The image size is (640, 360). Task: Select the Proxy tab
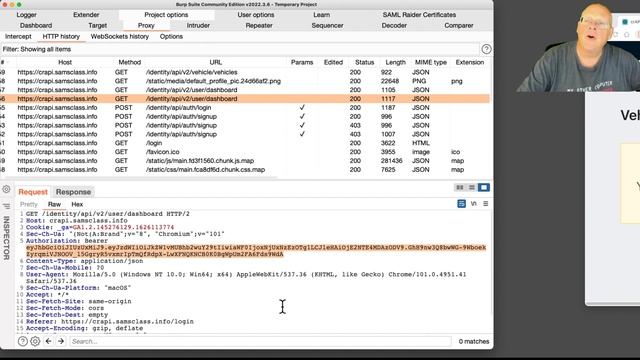point(146,25)
